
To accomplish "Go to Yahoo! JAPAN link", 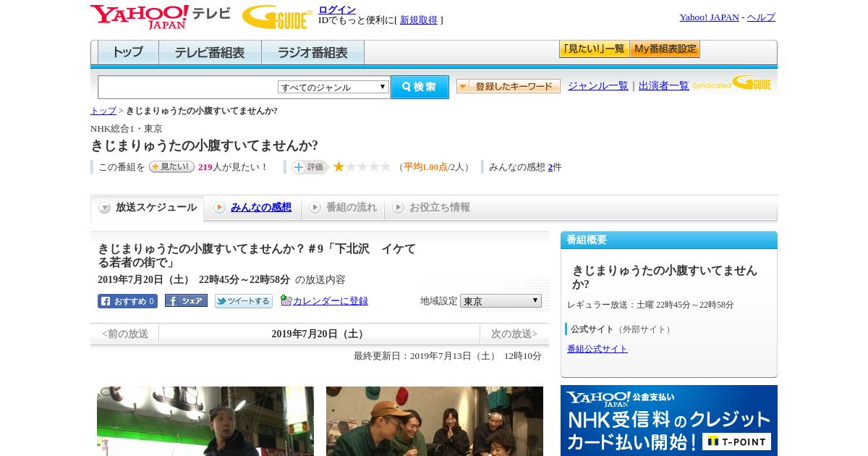I will 709,17.
